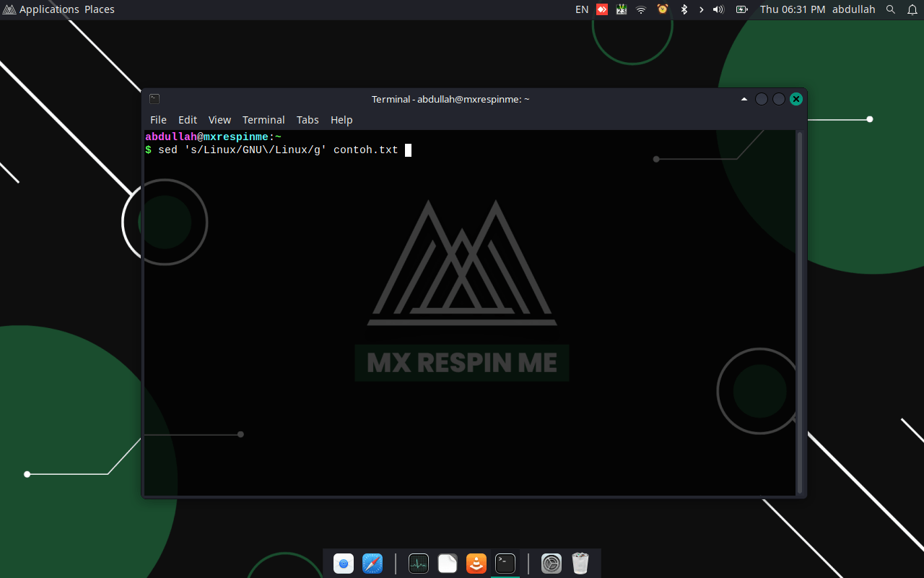Image resolution: width=924 pixels, height=578 pixels.
Task: Open the system settings dock icon
Action: click(552, 564)
